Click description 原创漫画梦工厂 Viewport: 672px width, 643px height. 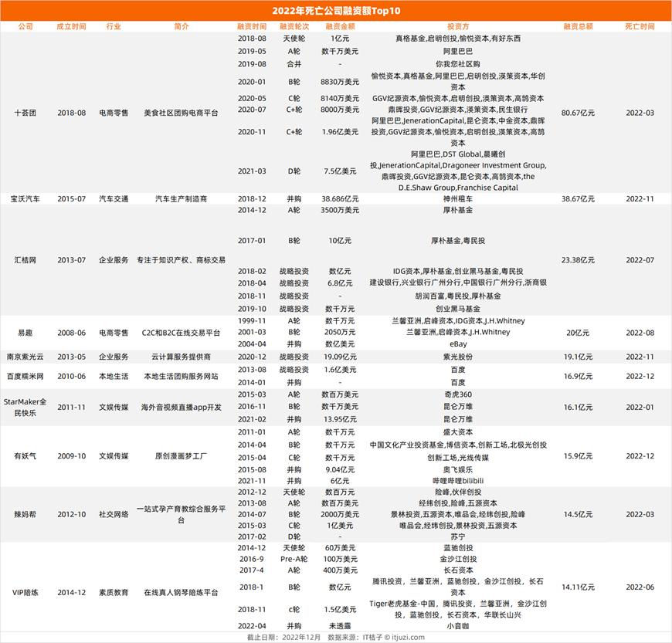tap(182, 456)
